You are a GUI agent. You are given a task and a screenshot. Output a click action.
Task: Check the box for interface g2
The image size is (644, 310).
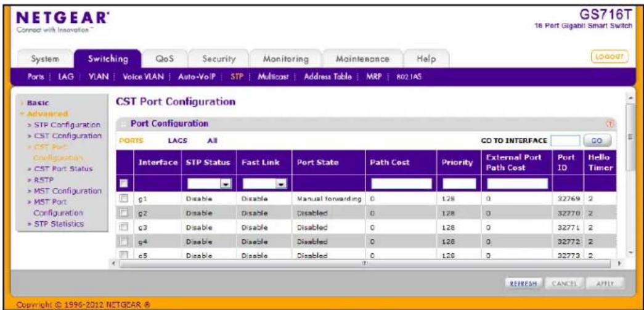(123, 213)
